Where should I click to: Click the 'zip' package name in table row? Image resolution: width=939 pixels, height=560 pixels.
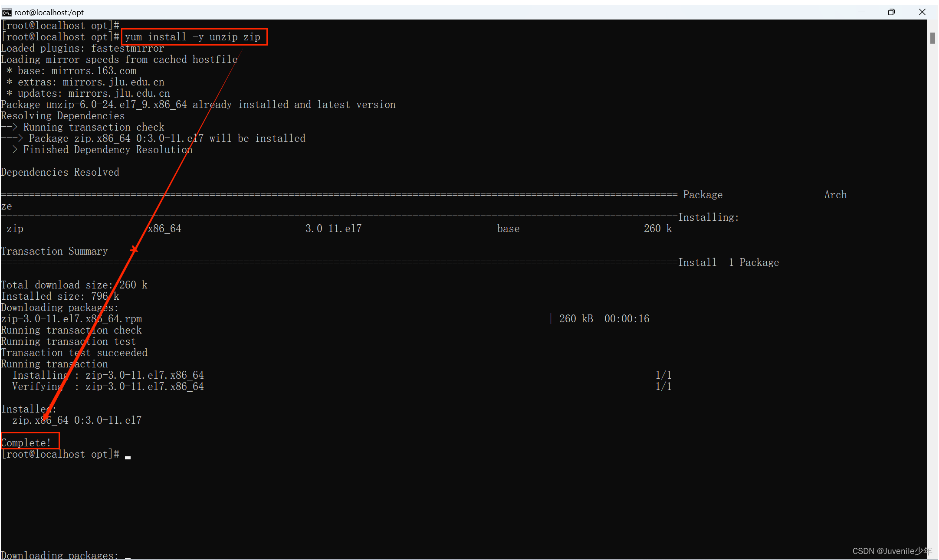15,229
